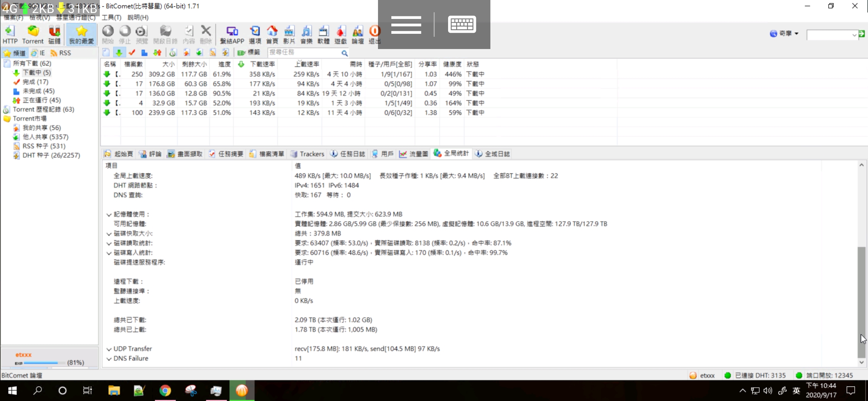
Task: Sort tasks by 下載速率 column header
Action: tap(262, 64)
